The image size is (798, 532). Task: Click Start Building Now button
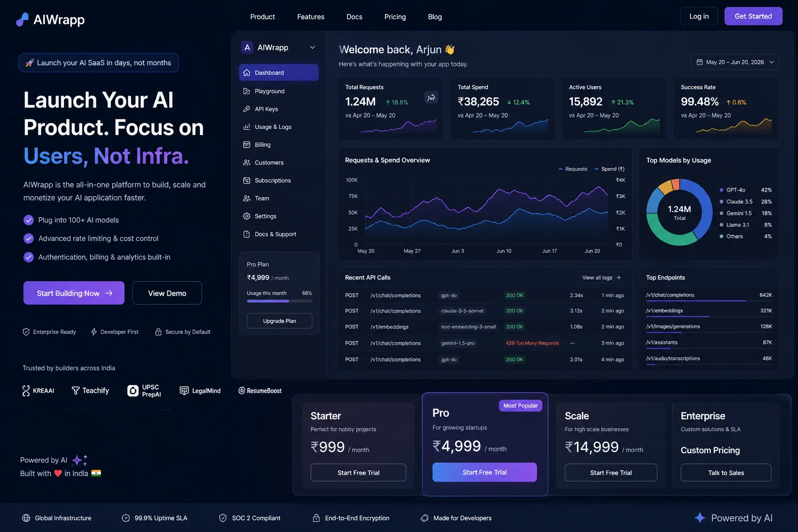(74, 293)
